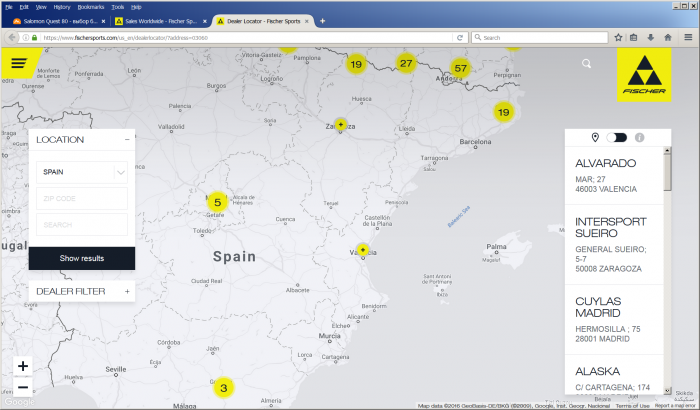
Task: Click the 5 dealer cluster at Madrid
Action: (217, 202)
